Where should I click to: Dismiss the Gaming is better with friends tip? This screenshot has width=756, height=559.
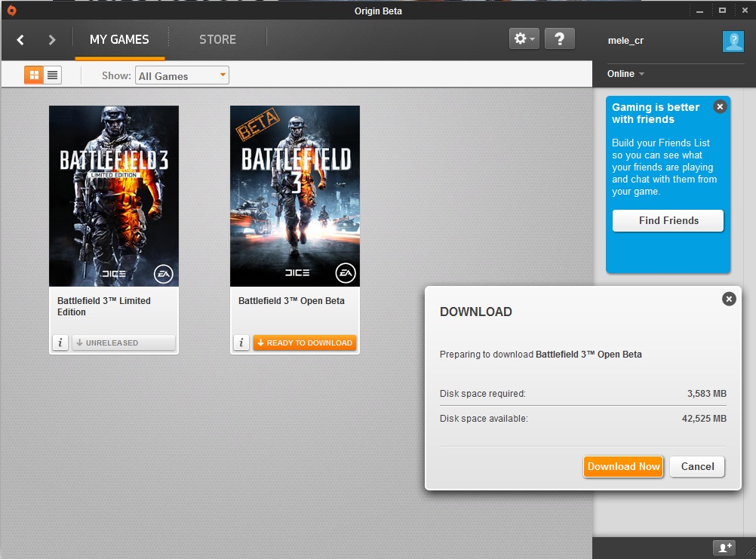tap(720, 107)
